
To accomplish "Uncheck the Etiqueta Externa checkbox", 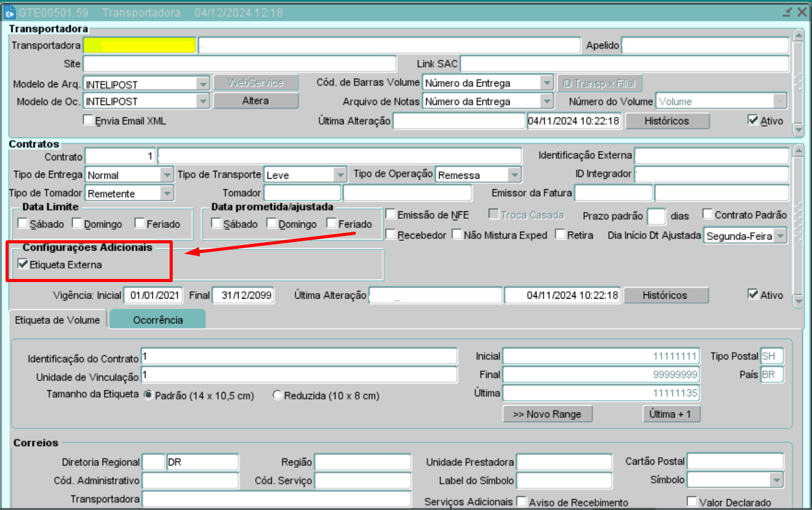I will coord(24,265).
